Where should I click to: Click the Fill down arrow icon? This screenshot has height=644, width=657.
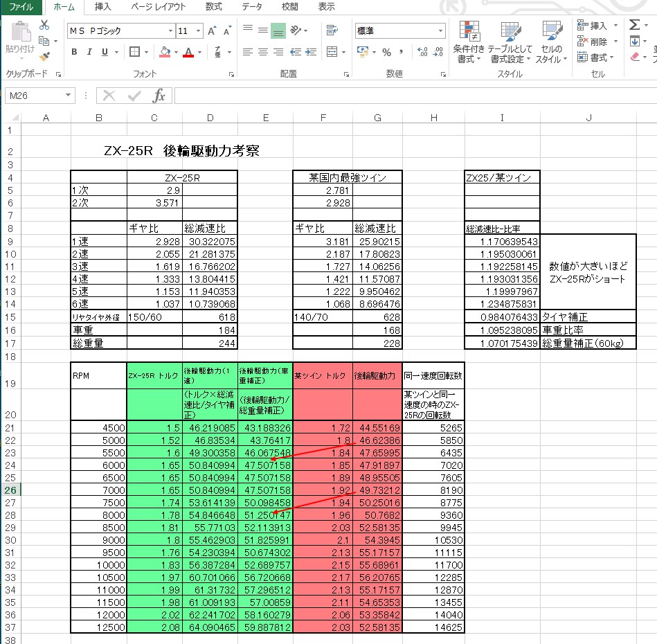click(x=634, y=41)
